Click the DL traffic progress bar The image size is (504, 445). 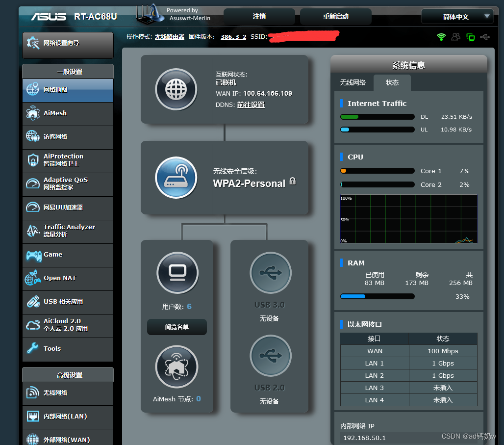point(378,117)
